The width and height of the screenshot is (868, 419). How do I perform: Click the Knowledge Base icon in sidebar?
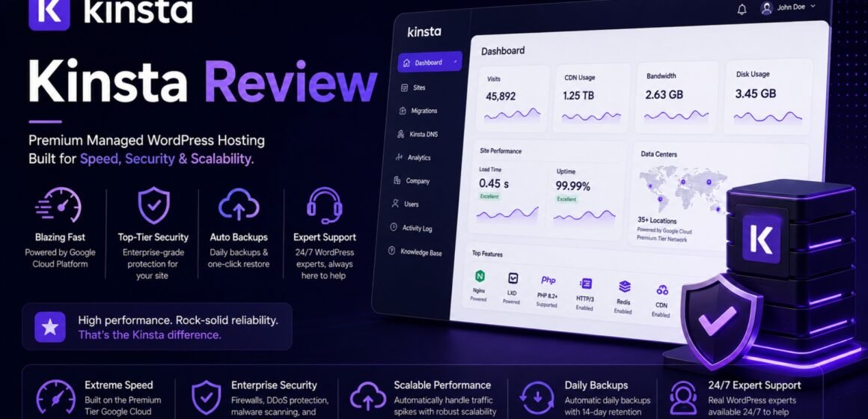click(x=392, y=251)
